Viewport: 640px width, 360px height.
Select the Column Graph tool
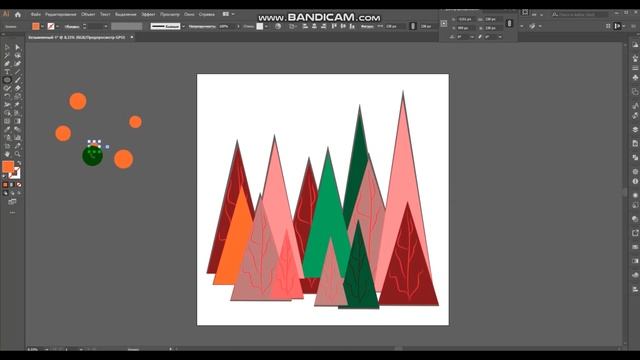click(18, 138)
